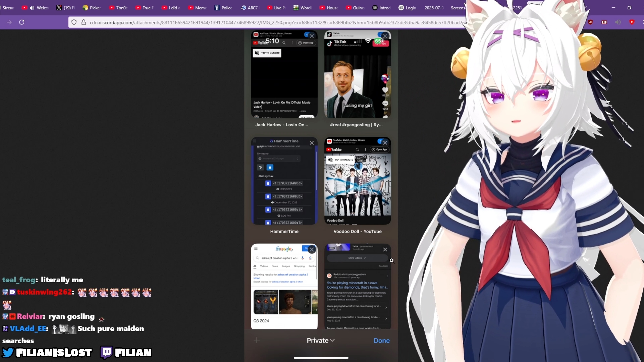Click the forward navigation arrow
The width and height of the screenshot is (644, 362).
[x=9, y=22]
